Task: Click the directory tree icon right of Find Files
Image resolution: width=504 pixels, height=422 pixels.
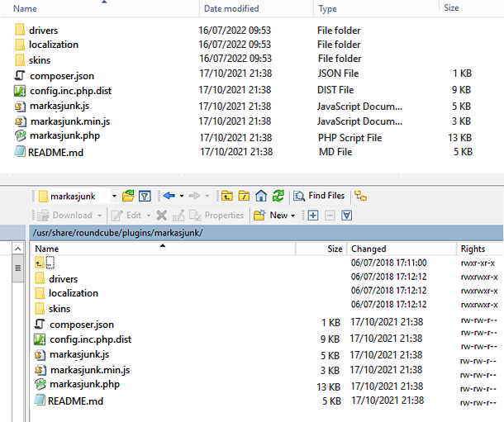Action: click(x=361, y=196)
